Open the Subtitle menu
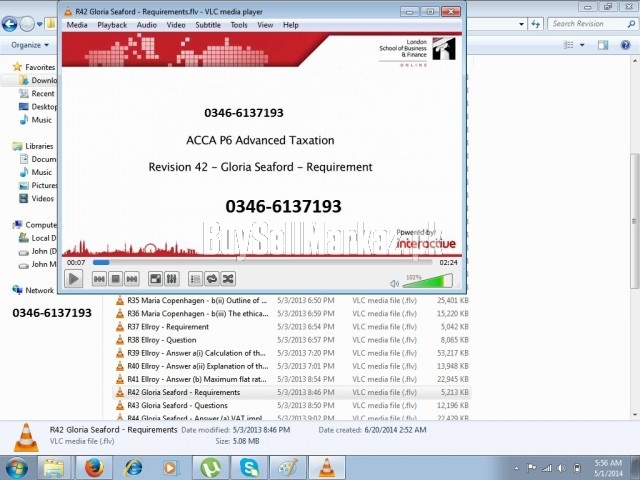This screenshot has height=480, width=640. pos(208,25)
